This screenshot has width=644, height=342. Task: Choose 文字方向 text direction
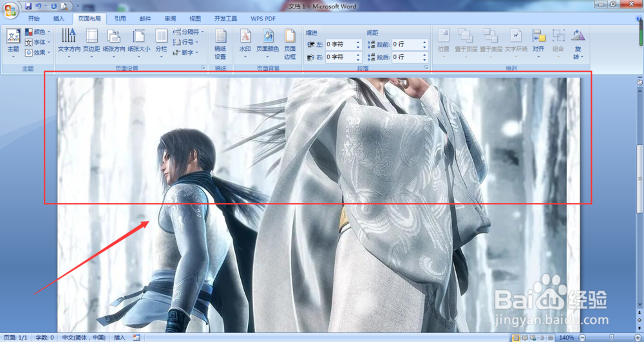point(69,43)
